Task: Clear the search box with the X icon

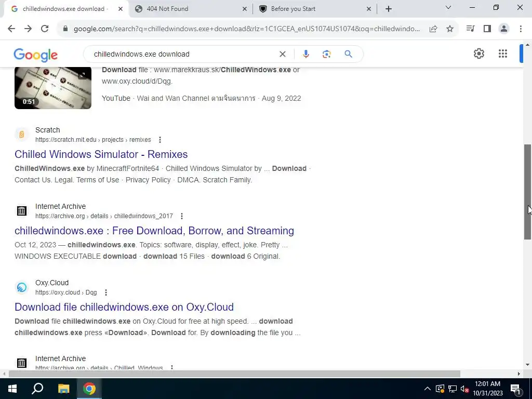Action: 282,54
